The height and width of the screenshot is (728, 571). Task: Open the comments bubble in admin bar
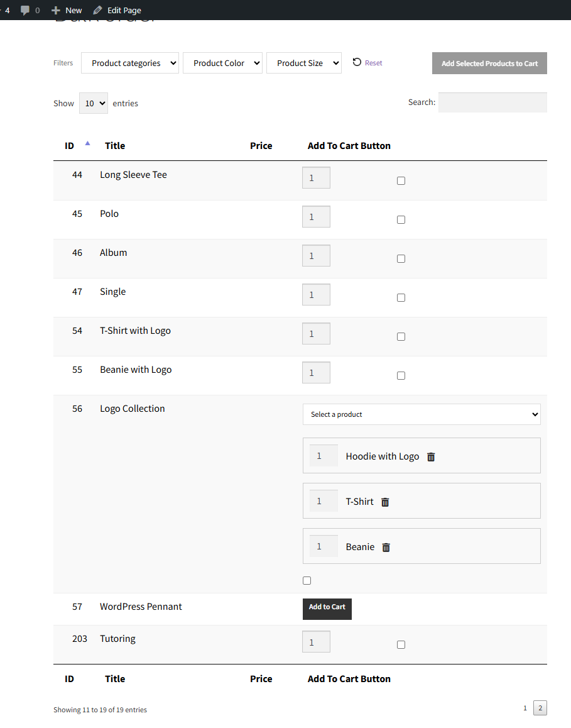pyautogui.click(x=25, y=9)
